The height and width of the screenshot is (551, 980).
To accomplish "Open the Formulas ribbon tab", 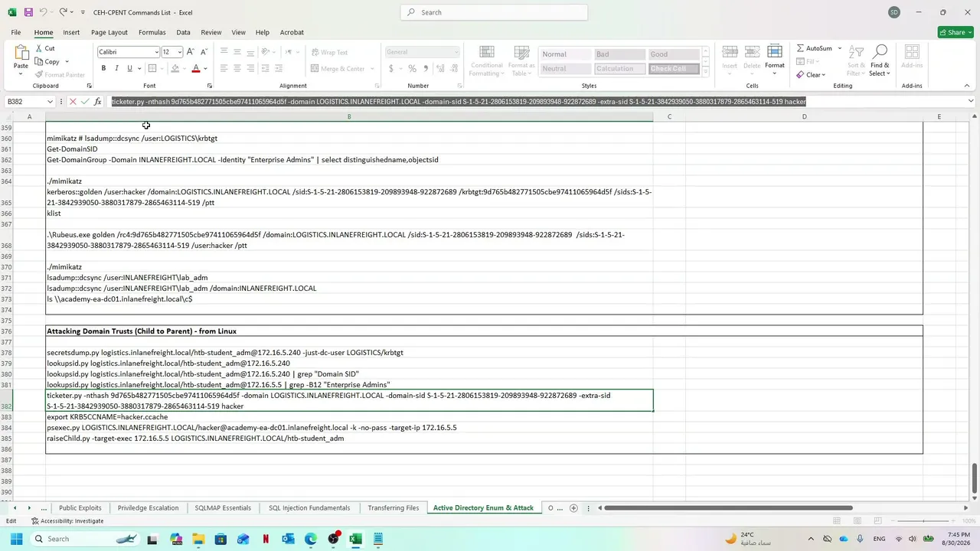I will coord(152,32).
